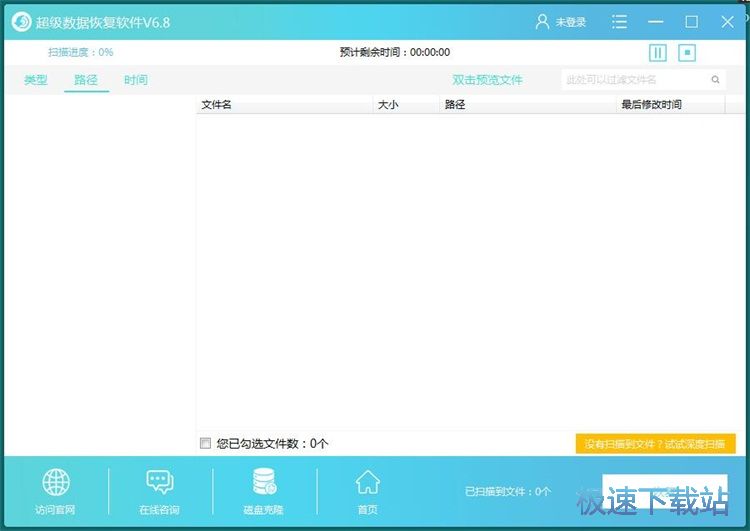Viewport: 750px width, 531px height.
Task: Switch to the 类型 tab
Action: (36, 80)
